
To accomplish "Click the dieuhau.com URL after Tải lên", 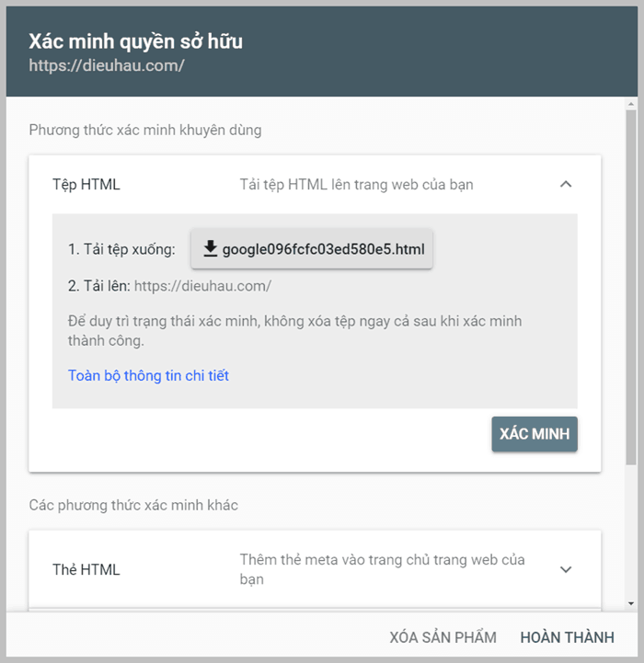I will point(202,286).
